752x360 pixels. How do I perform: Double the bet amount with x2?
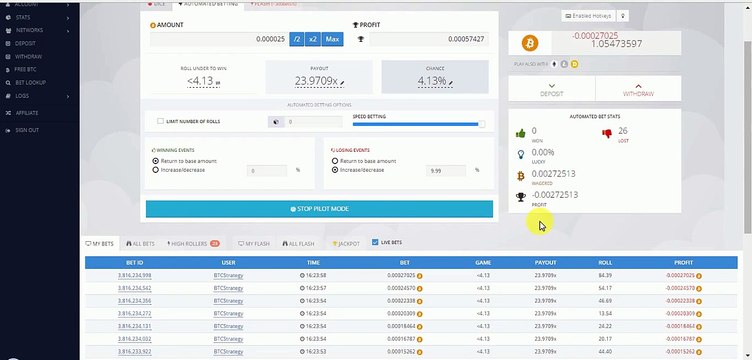click(313, 39)
